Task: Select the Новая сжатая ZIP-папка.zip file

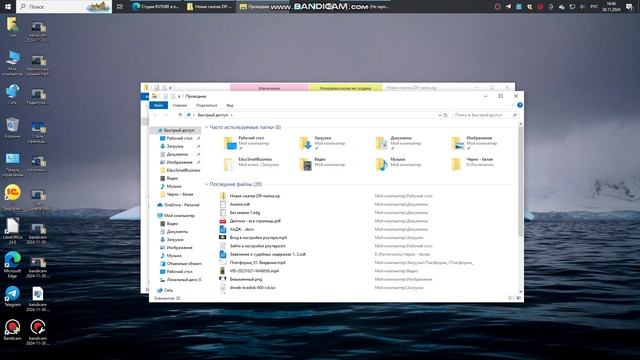Action: click(250, 196)
